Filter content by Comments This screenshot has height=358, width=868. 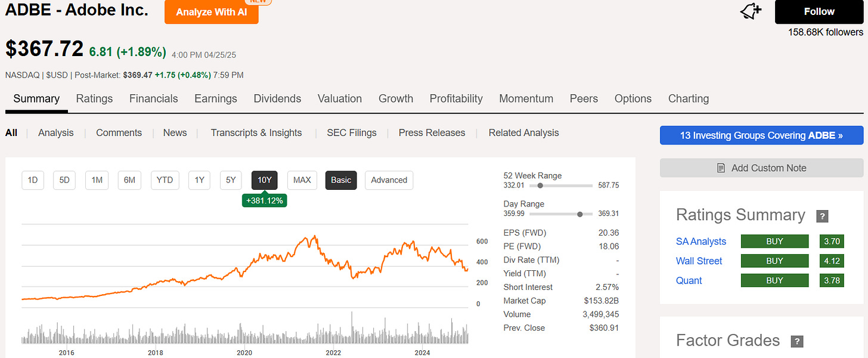coord(119,132)
